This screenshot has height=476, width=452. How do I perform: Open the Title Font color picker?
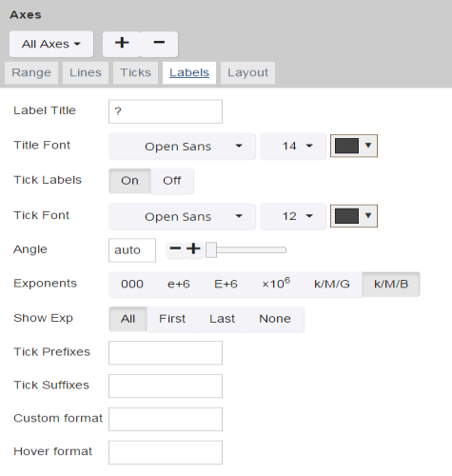pos(354,146)
